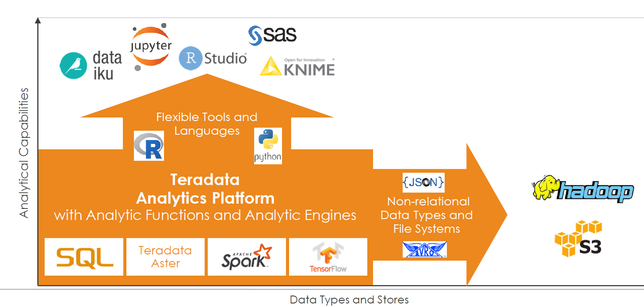Click the RStudio logo

point(213,59)
